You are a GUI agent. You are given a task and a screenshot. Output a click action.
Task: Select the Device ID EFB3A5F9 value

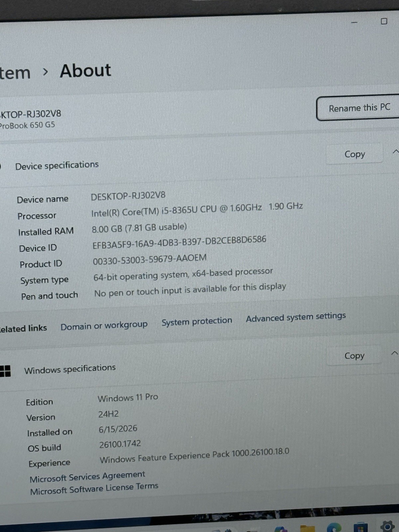click(x=179, y=242)
